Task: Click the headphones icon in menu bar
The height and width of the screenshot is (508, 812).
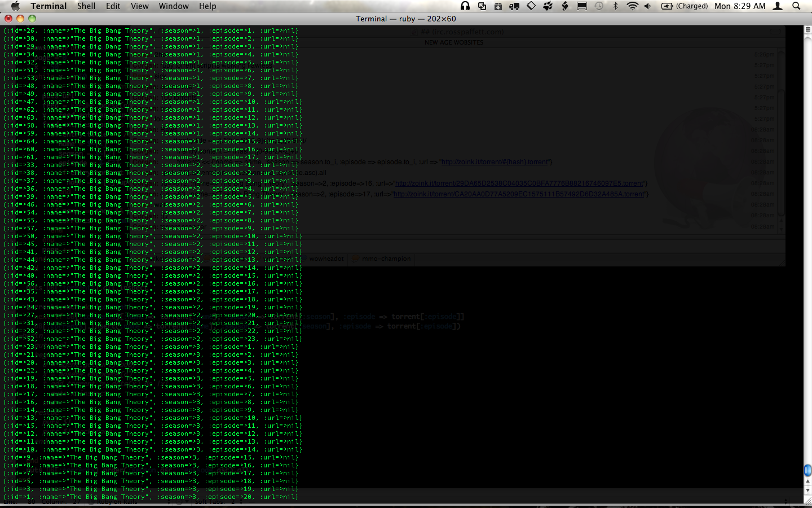Action: pos(465,6)
